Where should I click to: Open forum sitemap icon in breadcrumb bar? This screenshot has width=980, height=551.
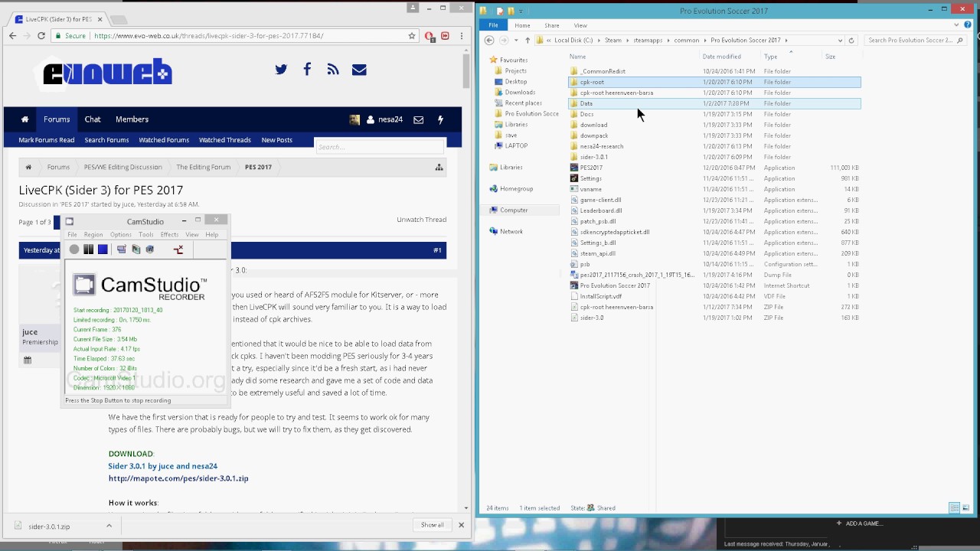[439, 167]
